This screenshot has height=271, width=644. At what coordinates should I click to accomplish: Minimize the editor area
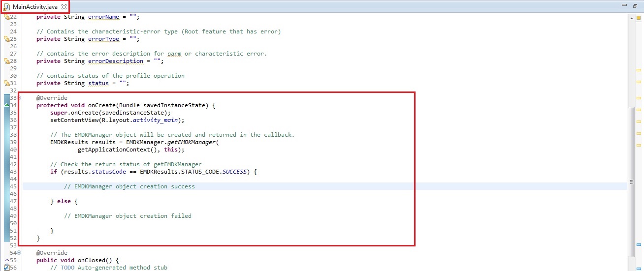(x=624, y=5)
